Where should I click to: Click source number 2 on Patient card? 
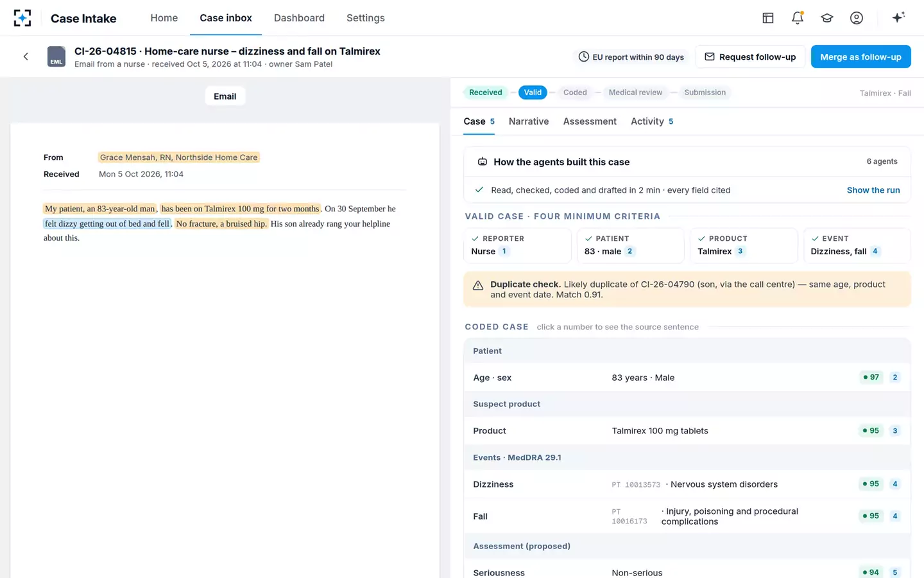point(630,251)
